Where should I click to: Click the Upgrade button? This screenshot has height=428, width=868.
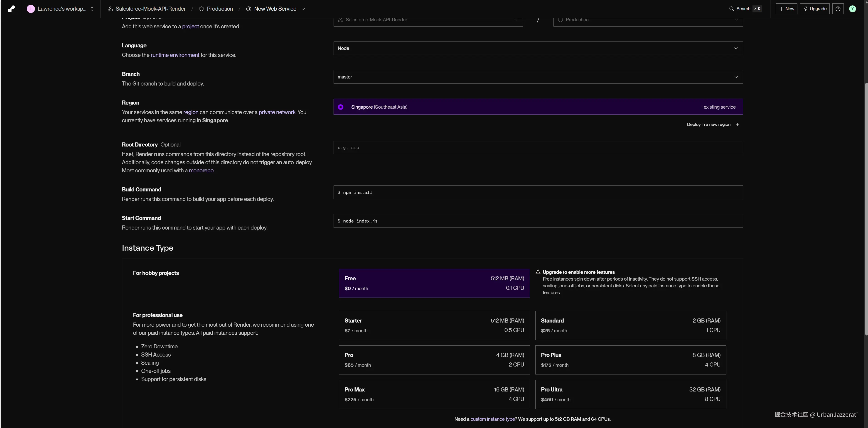click(815, 9)
